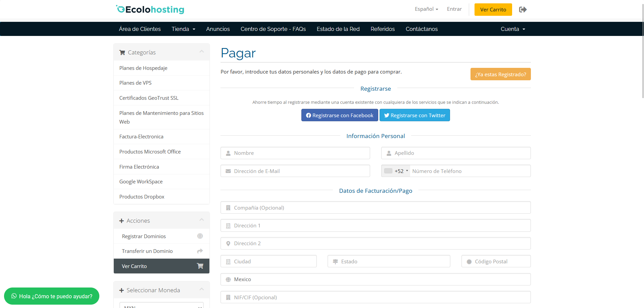644x308 pixels.
Task: Open the Cuenta menu
Action: (512, 29)
